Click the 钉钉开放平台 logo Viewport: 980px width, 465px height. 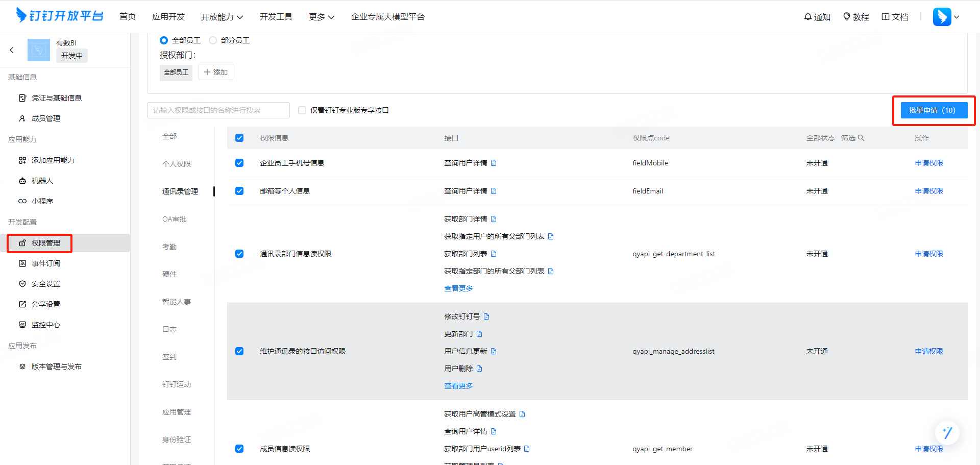click(60, 16)
